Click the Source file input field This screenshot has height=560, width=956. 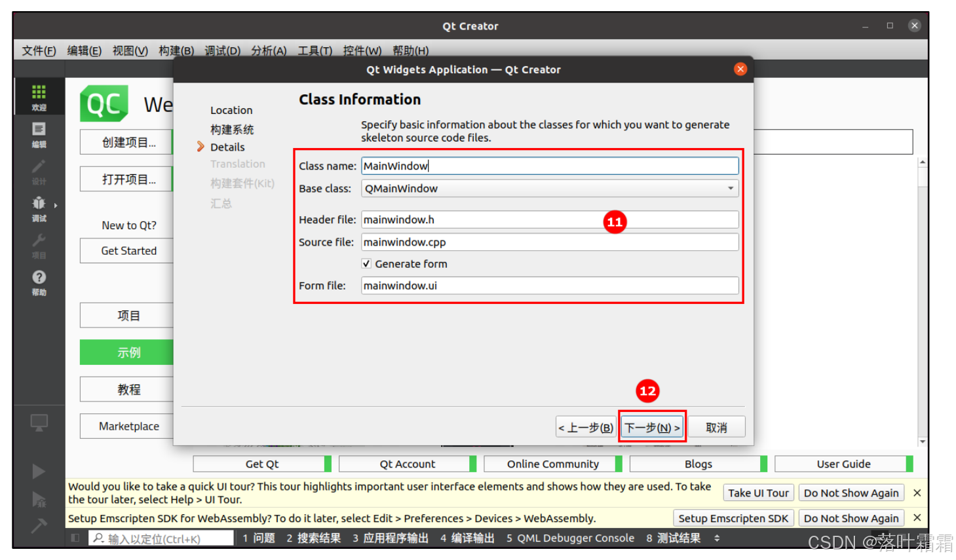550,242
